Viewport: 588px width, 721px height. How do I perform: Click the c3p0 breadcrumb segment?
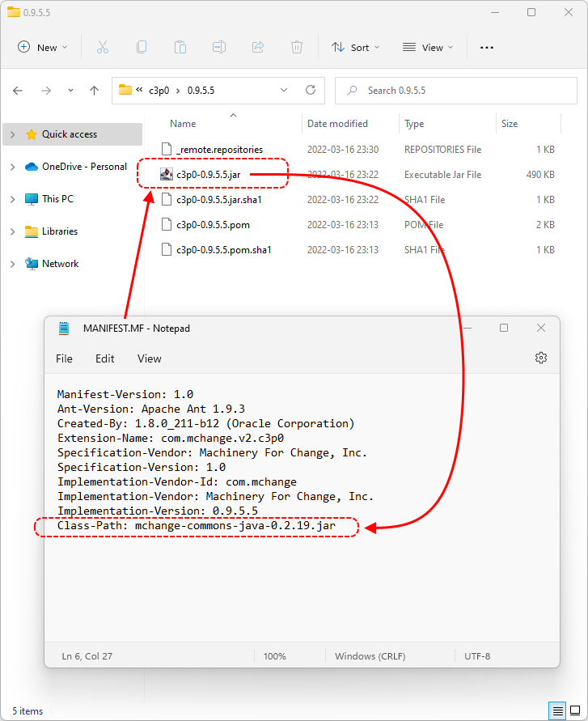[159, 91]
